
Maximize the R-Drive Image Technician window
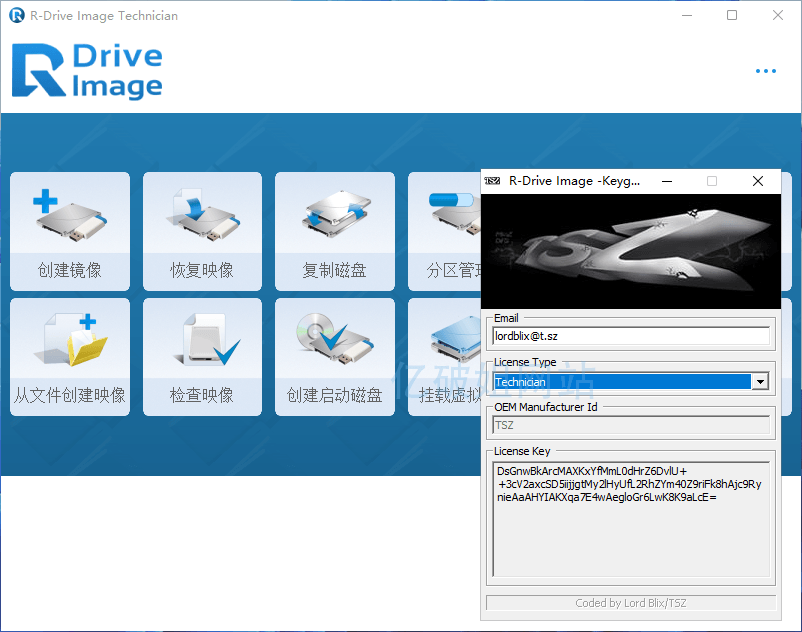(x=732, y=15)
